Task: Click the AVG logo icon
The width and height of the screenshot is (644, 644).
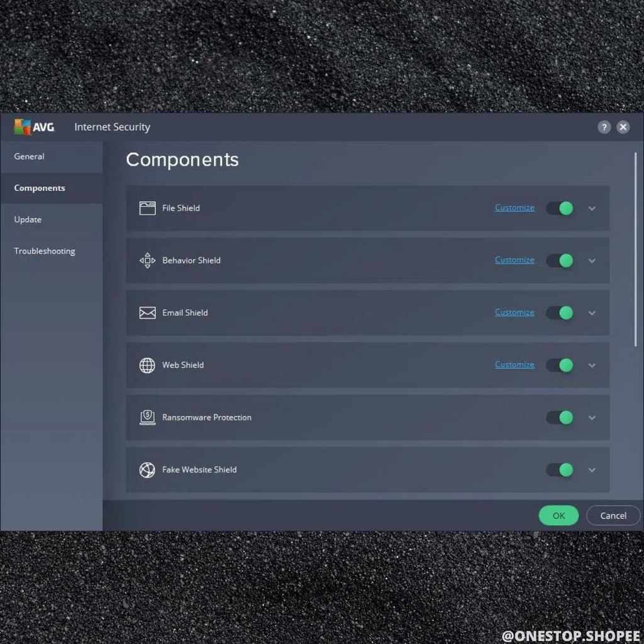Action: (x=34, y=127)
